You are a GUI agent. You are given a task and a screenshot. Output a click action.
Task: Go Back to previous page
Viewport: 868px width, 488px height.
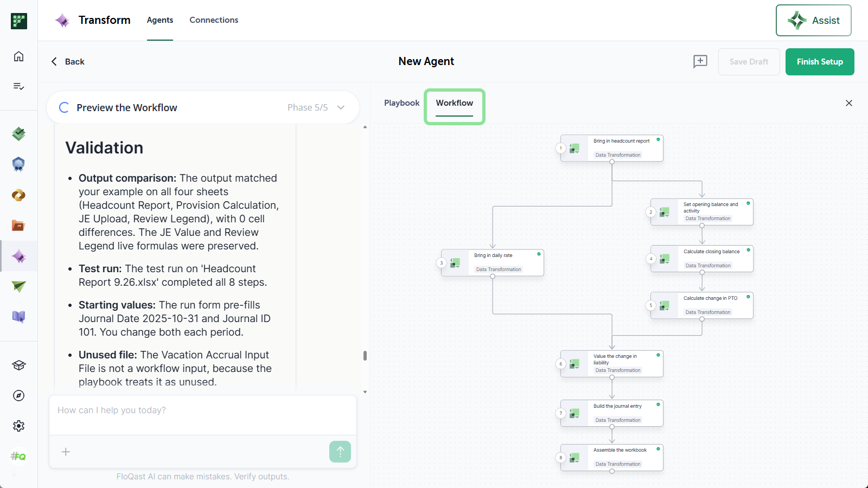[x=68, y=62]
